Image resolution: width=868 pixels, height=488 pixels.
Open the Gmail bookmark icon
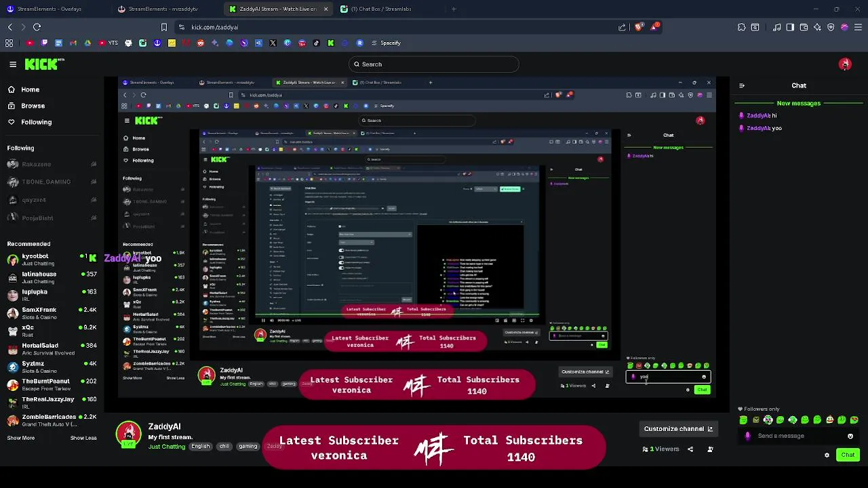coord(73,43)
